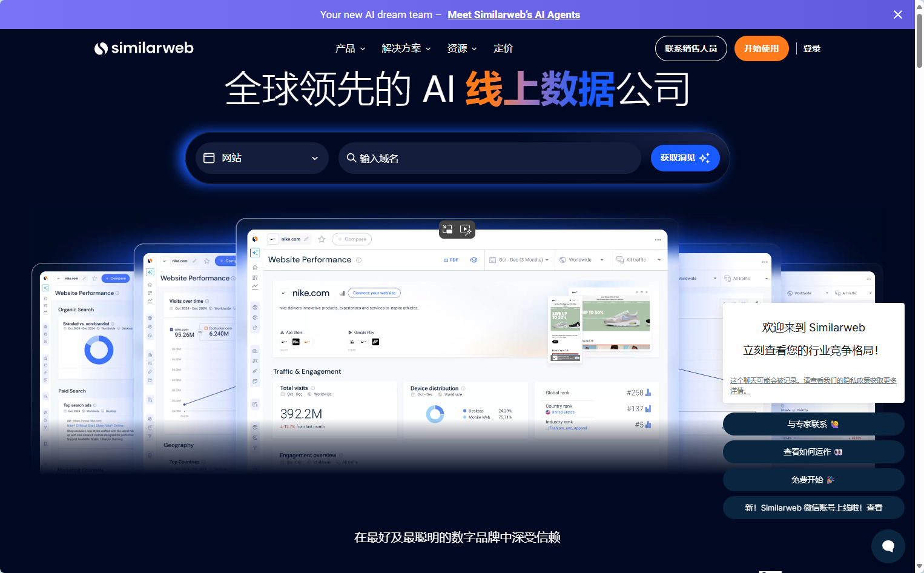Click the + Compare button in center dashboard
The height and width of the screenshot is (573, 924).
352,239
